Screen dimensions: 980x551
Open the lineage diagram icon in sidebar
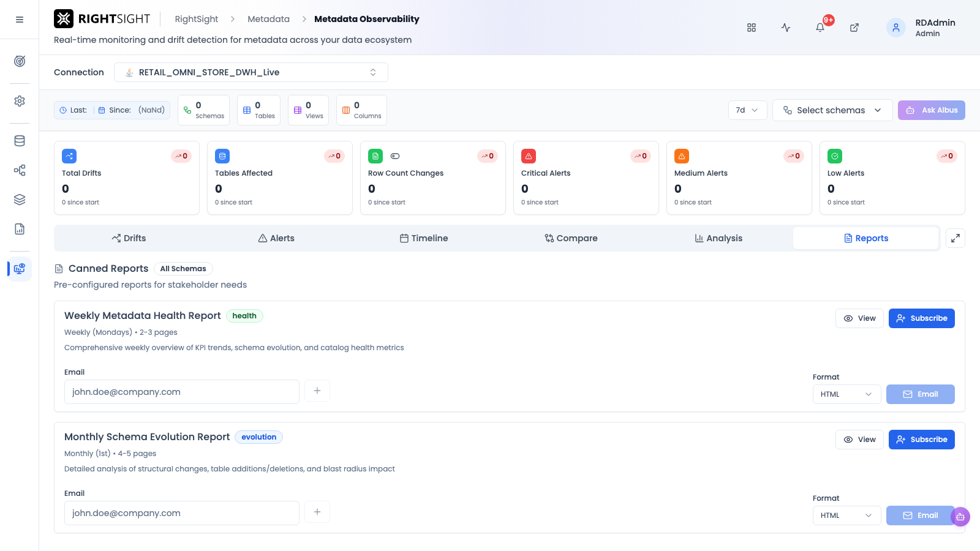pos(20,170)
